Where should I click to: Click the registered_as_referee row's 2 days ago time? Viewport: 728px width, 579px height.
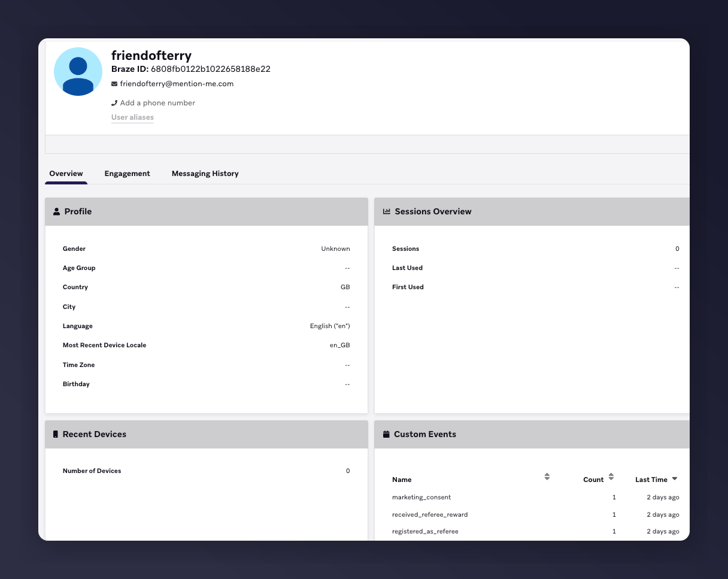[x=663, y=532]
